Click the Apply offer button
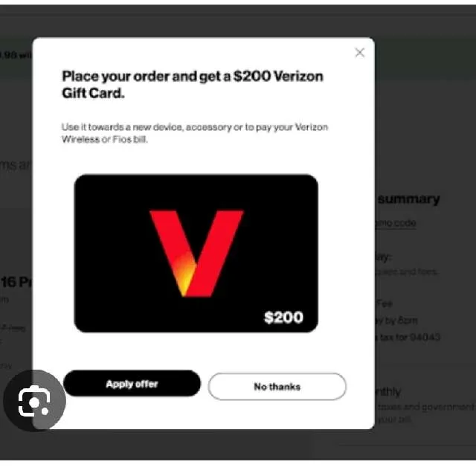Viewport: 476px width, 476px height. (x=132, y=384)
